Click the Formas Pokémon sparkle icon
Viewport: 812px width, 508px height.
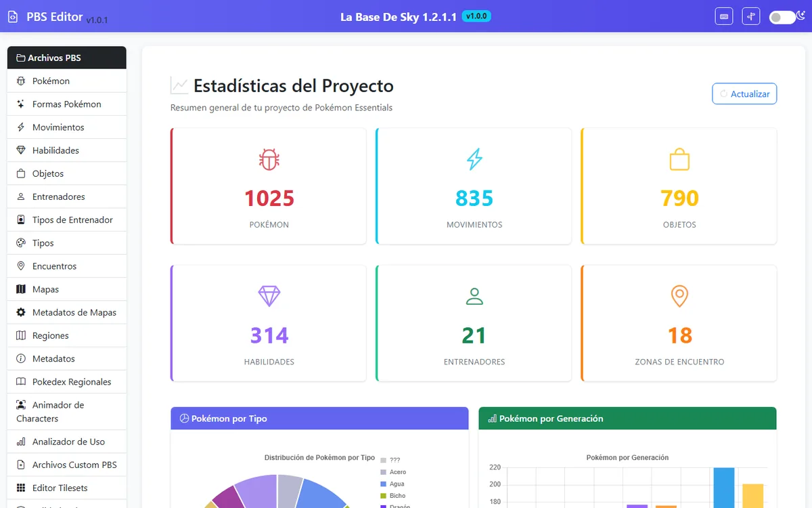click(x=20, y=104)
